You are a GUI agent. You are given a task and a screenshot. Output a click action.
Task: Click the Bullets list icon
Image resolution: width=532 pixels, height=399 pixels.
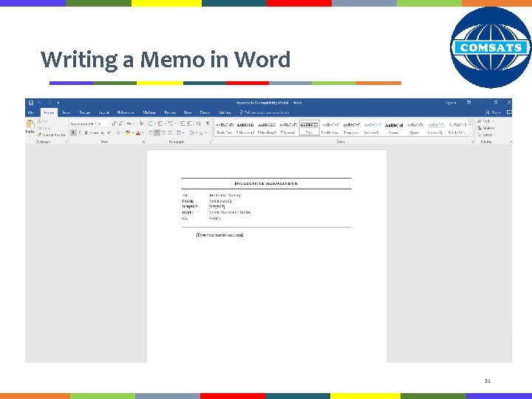[x=151, y=124]
